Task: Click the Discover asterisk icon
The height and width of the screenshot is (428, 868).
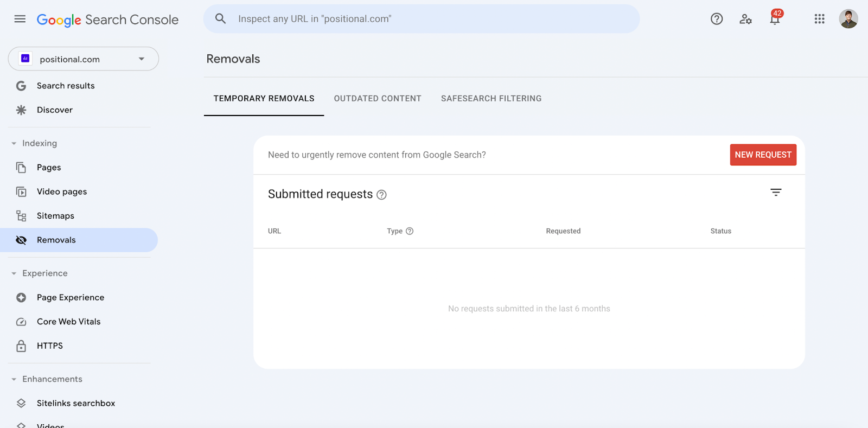Action: point(21,110)
